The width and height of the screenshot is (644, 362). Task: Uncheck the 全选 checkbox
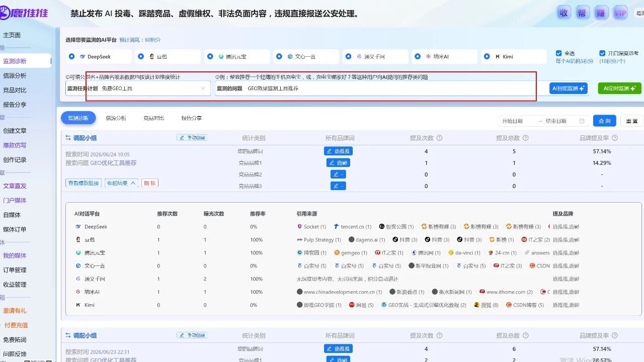click(558, 53)
